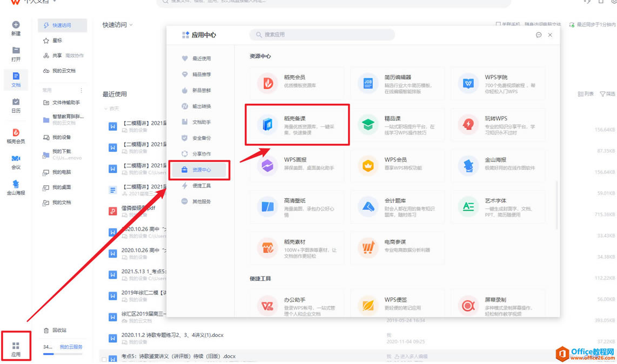This screenshot has width=617, height=364.
Task: Open the 办公助手 icon
Action: tap(268, 306)
